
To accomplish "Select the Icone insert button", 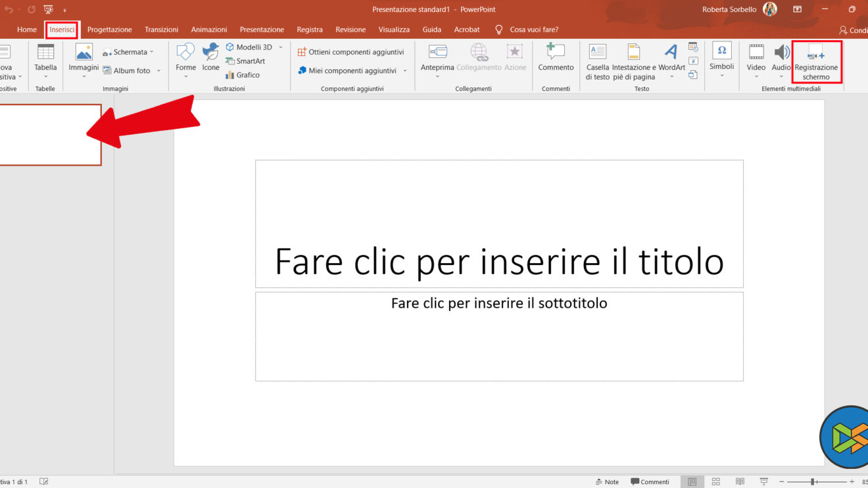I will pos(210,53).
